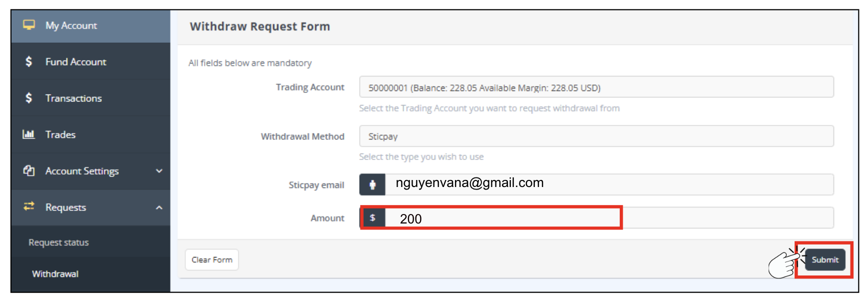The height and width of the screenshot is (302, 868).
Task: Click the copy icon beside Account Settings
Action: click(x=29, y=170)
